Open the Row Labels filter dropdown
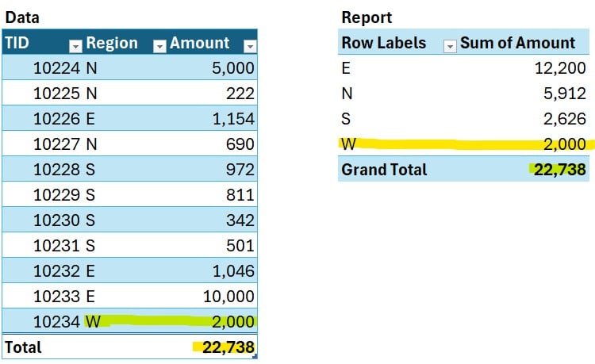This screenshot has height=364, width=595. 450,45
